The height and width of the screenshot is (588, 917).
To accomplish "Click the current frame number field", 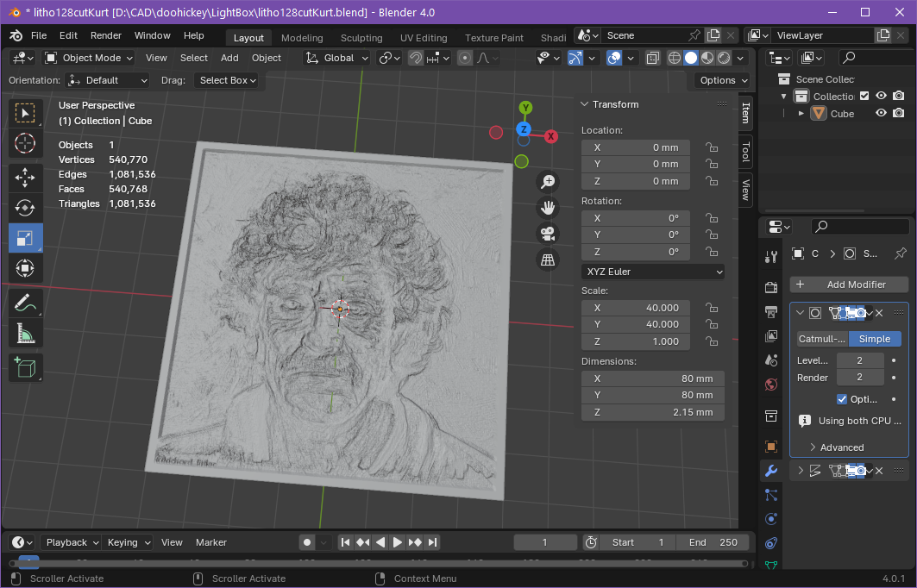I will [x=544, y=542].
